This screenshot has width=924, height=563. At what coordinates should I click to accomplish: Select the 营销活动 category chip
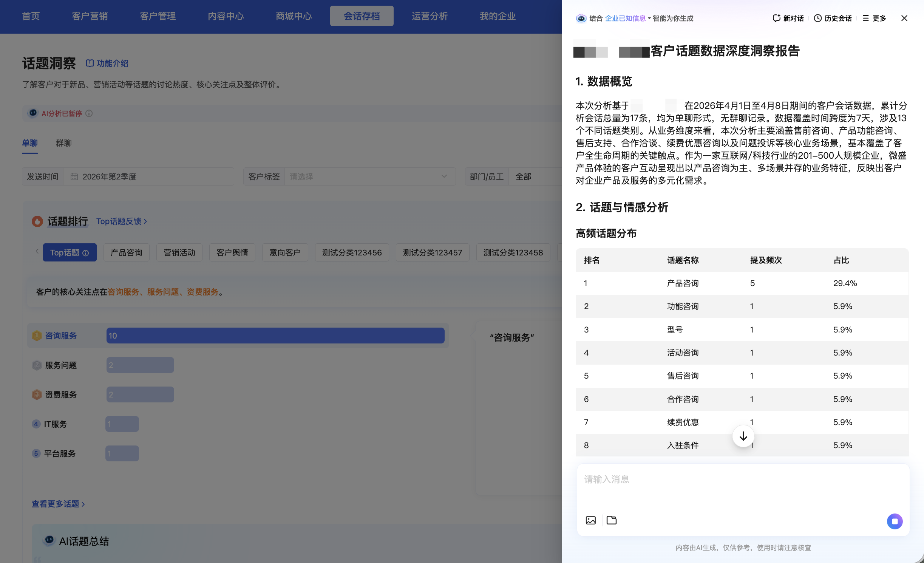[x=179, y=252]
